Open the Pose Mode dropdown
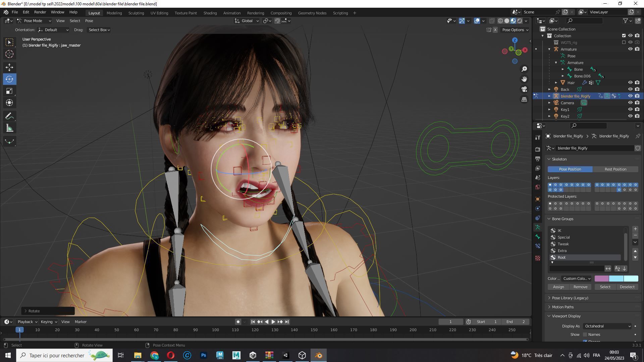 pyautogui.click(x=34, y=21)
